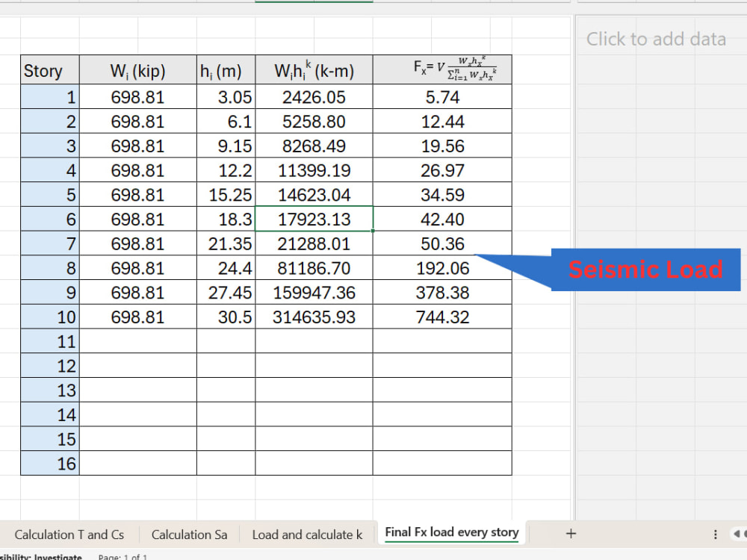Add a new sheet with the plus button
The image size is (747, 560).
pyautogui.click(x=571, y=534)
